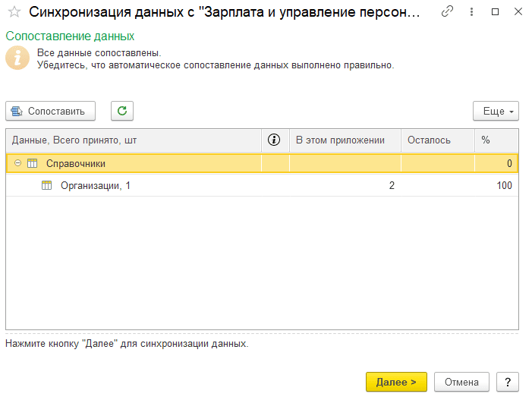
Task: Click the get link chain icon
Action: pyautogui.click(x=448, y=12)
